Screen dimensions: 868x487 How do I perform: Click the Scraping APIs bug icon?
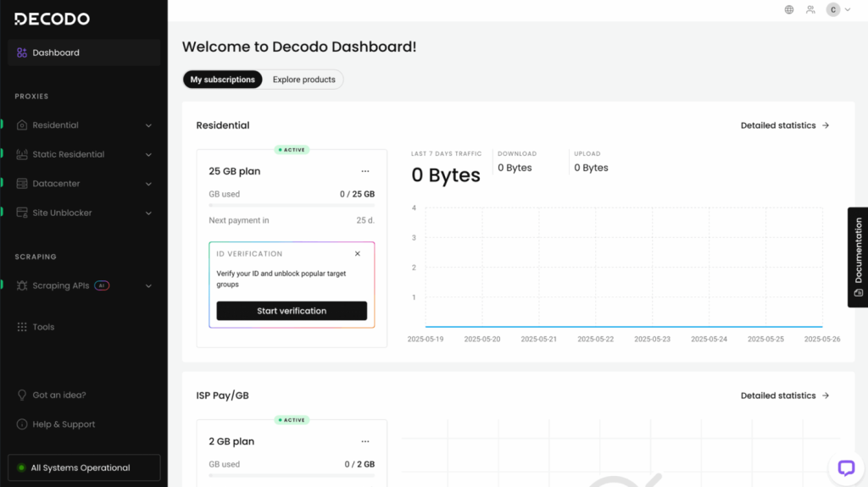coord(21,285)
